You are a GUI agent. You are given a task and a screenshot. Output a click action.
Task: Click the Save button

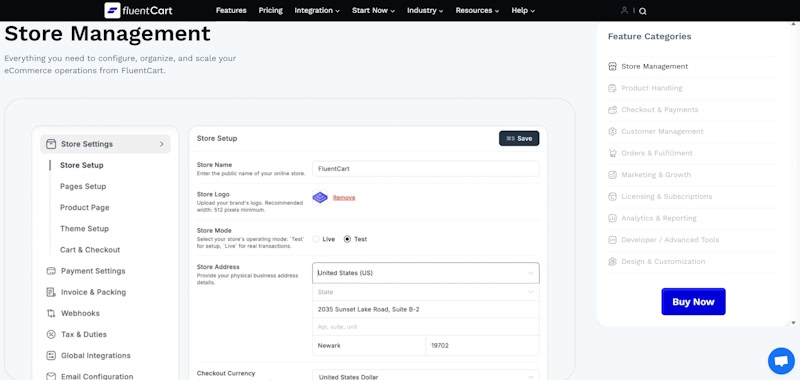(x=519, y=138)
